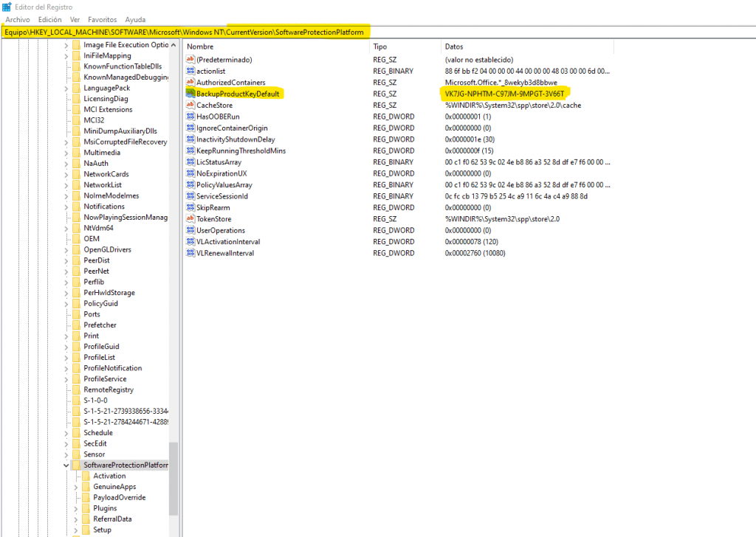Select the NetworkCards key
The image size is (756, 537).
[106, 174]
